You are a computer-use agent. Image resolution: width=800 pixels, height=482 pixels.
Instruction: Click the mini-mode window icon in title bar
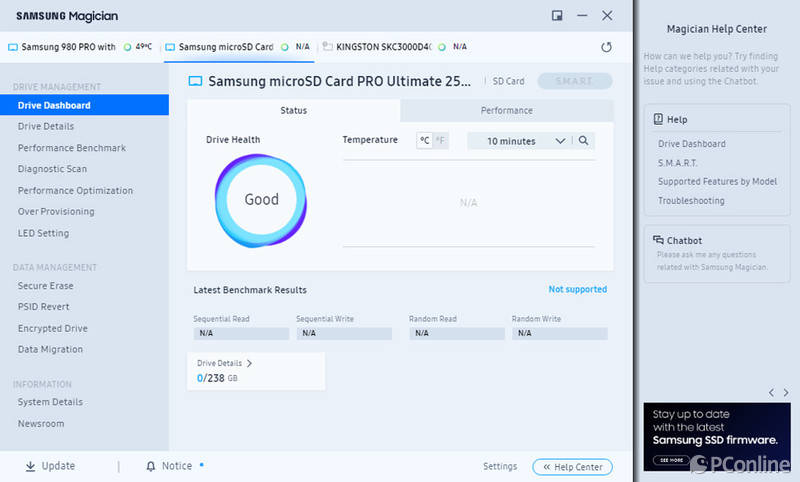557,15
